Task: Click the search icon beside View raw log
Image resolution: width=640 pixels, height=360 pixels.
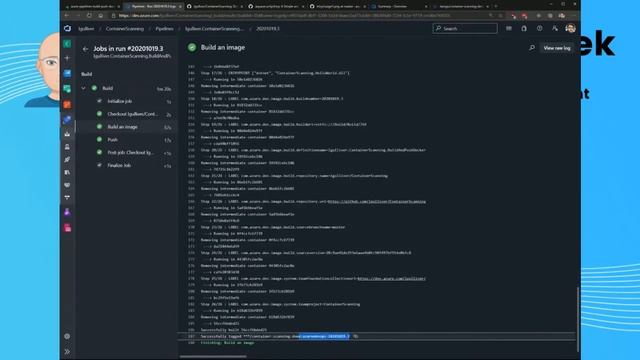Action: tap(532, 48)
